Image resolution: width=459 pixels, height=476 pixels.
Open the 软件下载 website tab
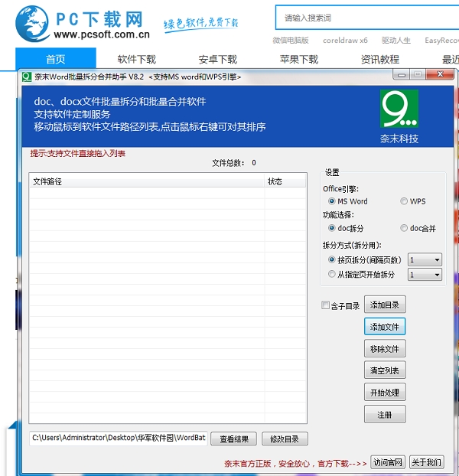pos(136,59)
